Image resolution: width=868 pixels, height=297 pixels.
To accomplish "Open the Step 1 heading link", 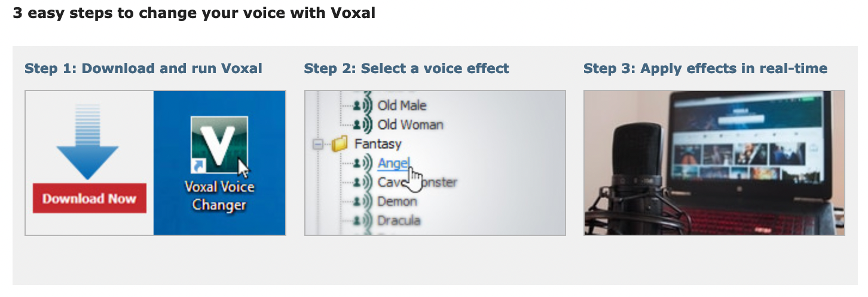I will click(143, 68).
